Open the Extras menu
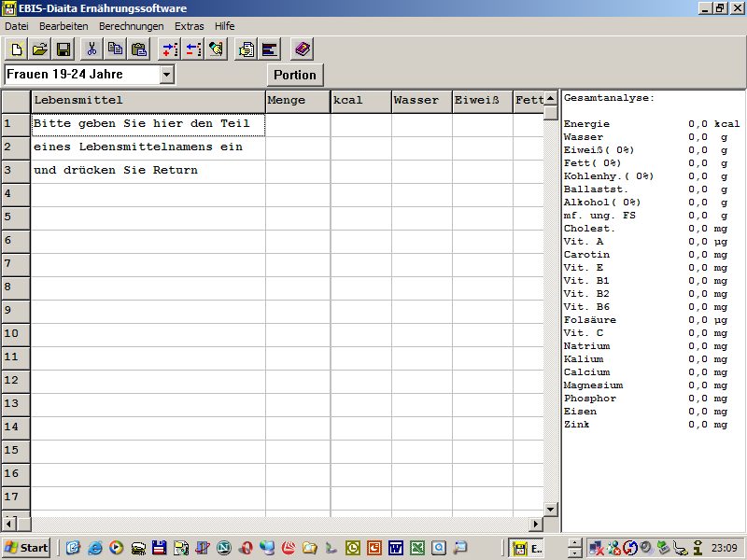The height and width of the screenshot is (560, 747). pos(189,26)
